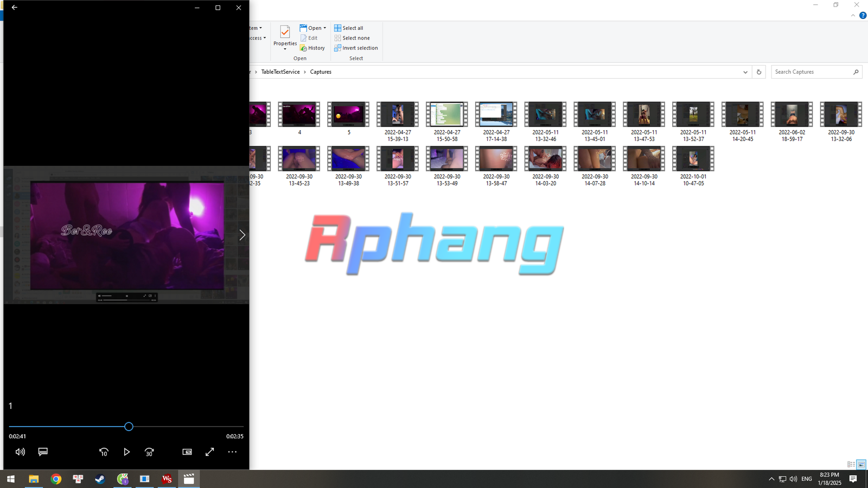
Task: Refresh the Captures folder
Action: 759,72
